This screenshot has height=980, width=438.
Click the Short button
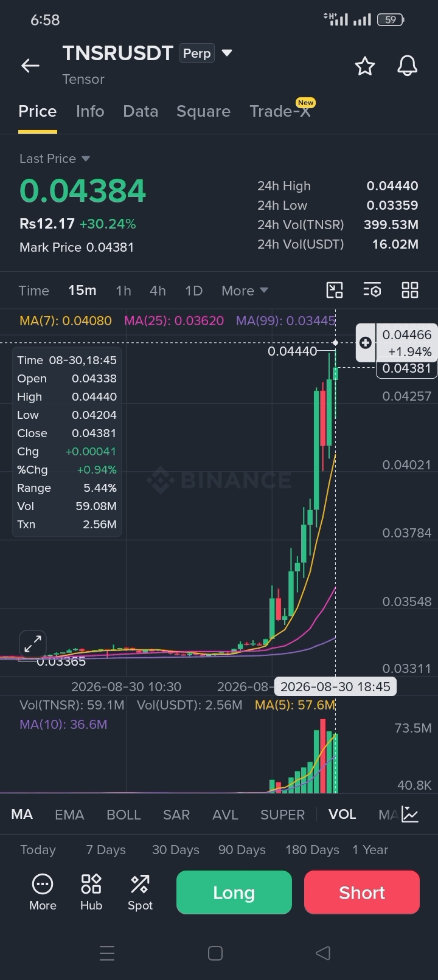362,892
